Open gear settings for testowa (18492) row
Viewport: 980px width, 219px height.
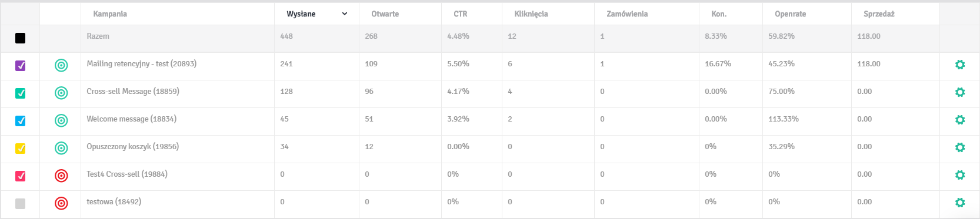[960, 203]
